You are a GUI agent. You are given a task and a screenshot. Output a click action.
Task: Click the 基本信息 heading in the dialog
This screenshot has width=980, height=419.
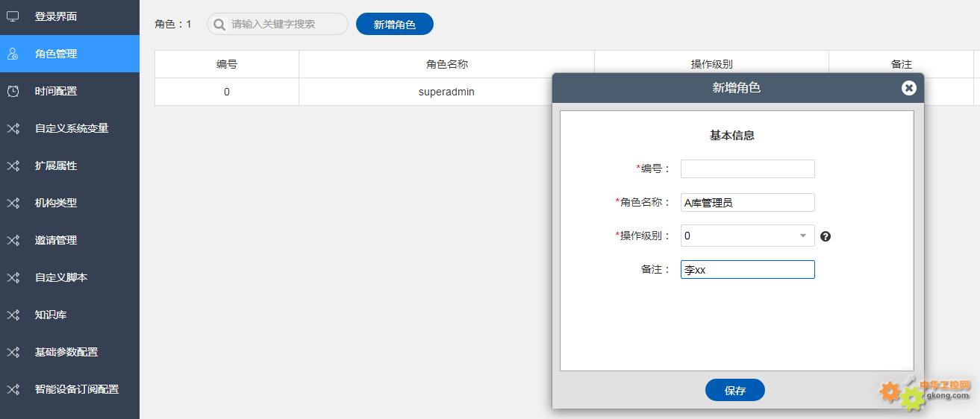pyautogui.click(x=731, y=135)
